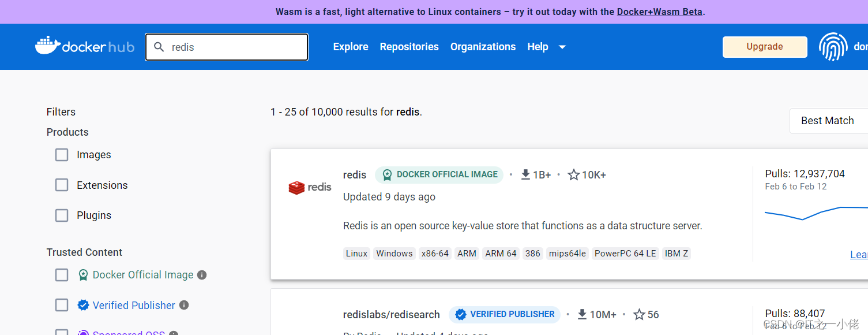Screen dimensions: 868x335
Task: Click the redis description sentence
Action: [x=523, y=226]
